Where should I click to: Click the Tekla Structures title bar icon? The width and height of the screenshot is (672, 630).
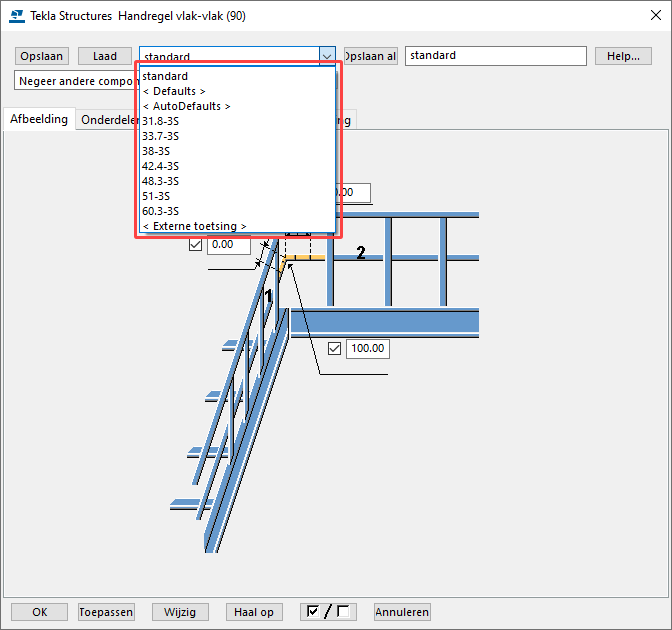(x=17, y=16)
